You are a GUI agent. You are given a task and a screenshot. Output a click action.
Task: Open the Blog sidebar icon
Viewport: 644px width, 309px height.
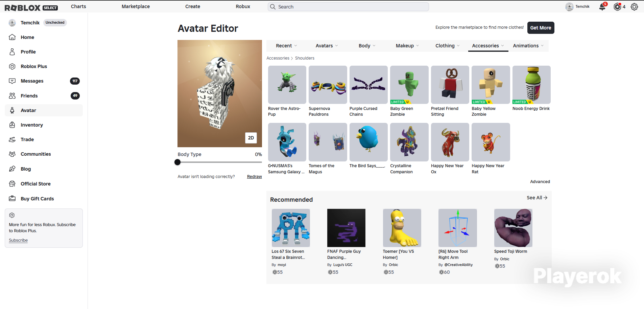pyautogui.click(x=12, y=169)
